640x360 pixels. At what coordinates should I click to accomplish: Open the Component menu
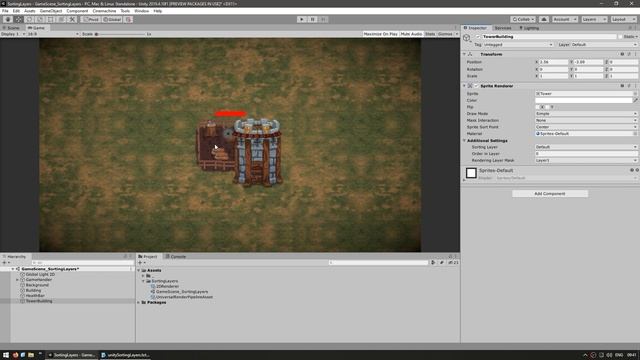(77, 11)
